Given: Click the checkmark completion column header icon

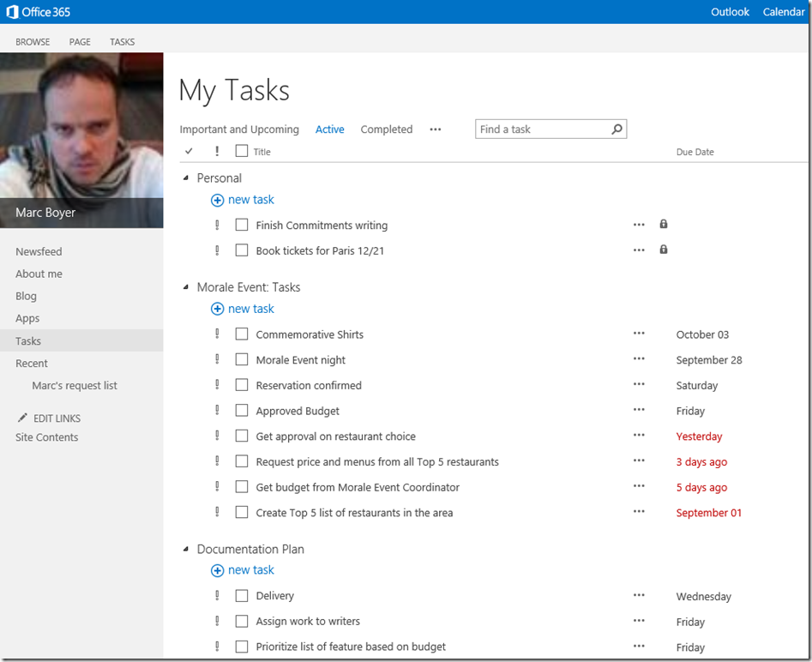Looking at the screenshot, I should pos(189,151).
